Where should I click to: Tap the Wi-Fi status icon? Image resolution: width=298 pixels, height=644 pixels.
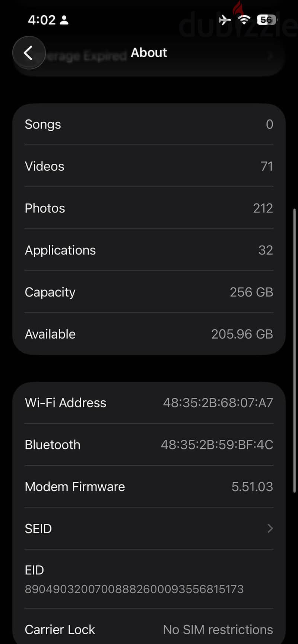pyautogui.click(x=244, y=19)
